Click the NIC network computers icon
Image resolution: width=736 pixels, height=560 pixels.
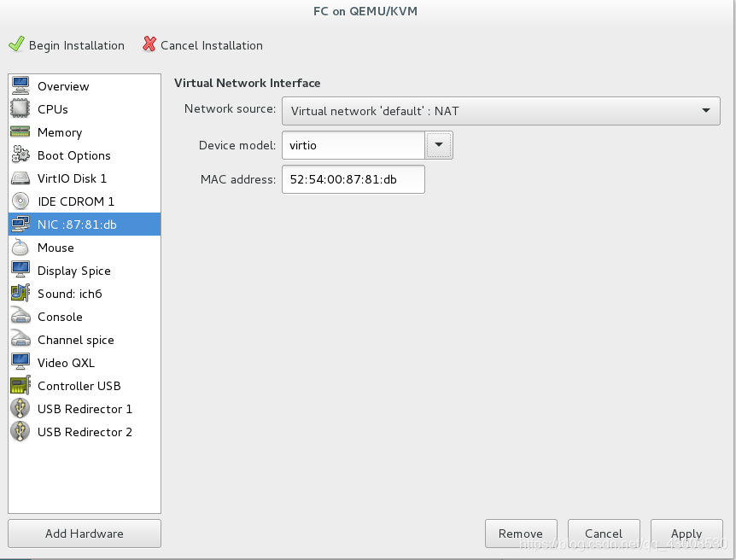tap(20, 224)
